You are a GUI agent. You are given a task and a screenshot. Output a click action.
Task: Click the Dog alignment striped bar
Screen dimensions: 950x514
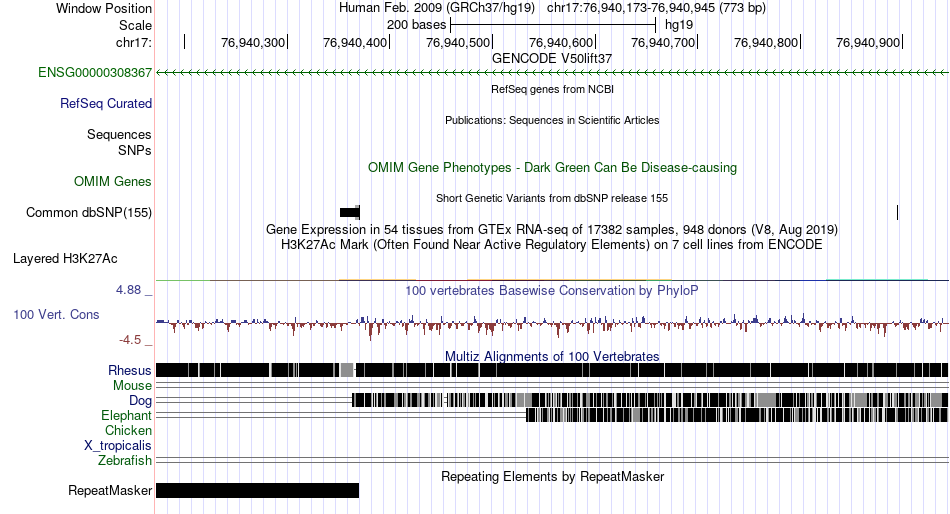pyautogui.click(x=650, y=400)
